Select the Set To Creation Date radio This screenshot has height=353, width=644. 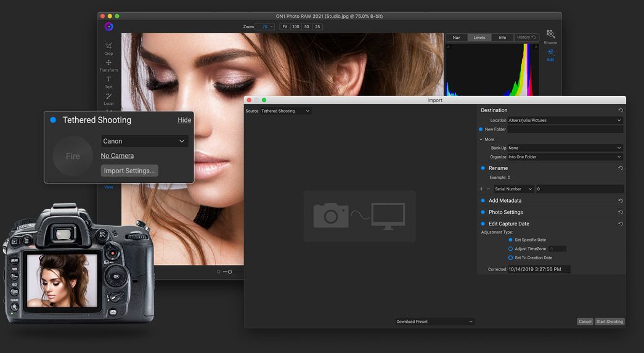point(510,258)
